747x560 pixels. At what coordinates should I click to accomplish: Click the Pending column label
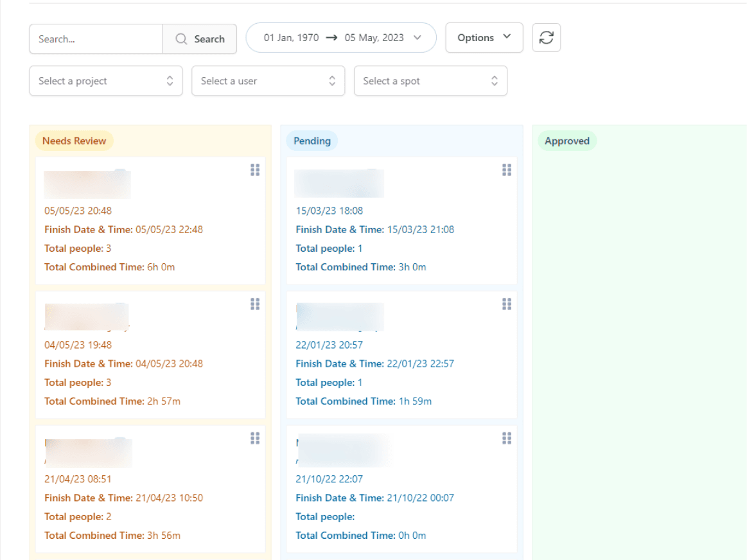pos(312,140)
